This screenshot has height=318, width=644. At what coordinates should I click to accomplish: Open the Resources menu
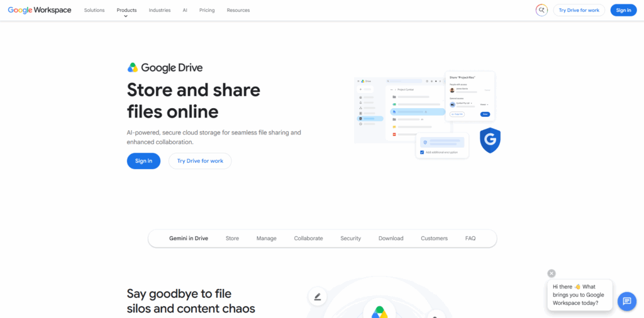coord(238,10)
